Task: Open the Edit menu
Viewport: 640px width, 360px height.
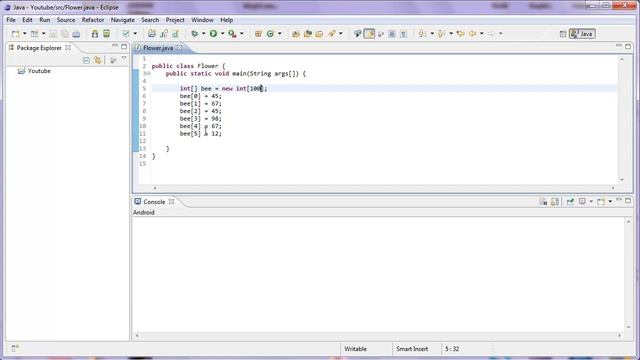Action: pos(27,20)
